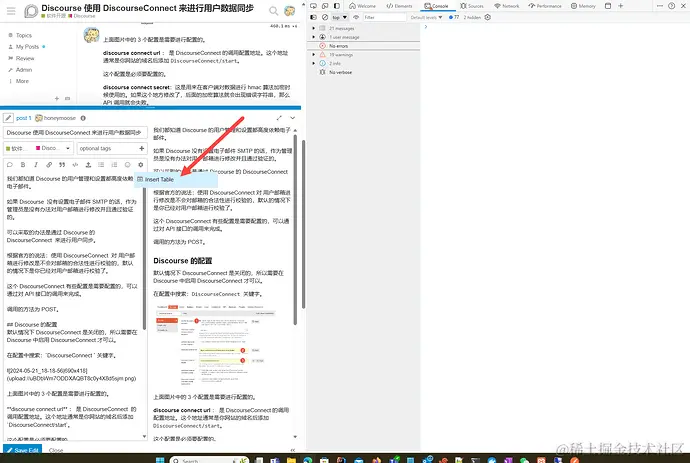Toggle the console sidebar panel
Viewport: 690px width, 463px height.
(313, 17)
